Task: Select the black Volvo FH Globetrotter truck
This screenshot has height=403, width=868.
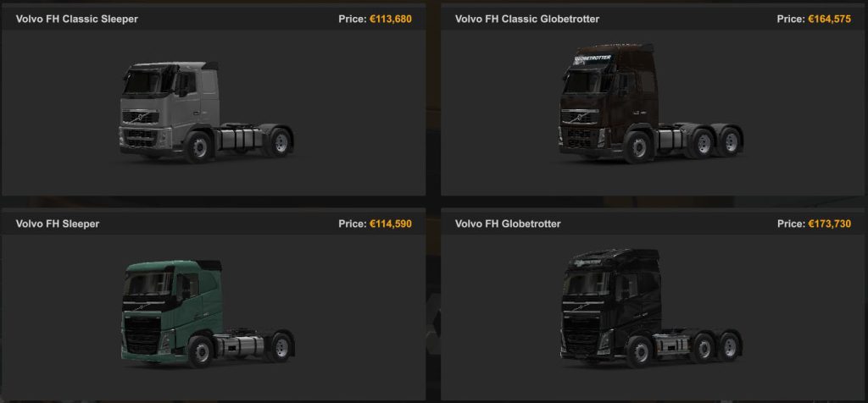Action: click(x=651, y=308)
